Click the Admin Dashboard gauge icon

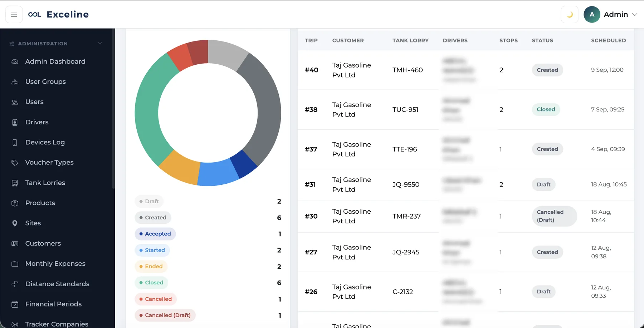pos(15,62)
